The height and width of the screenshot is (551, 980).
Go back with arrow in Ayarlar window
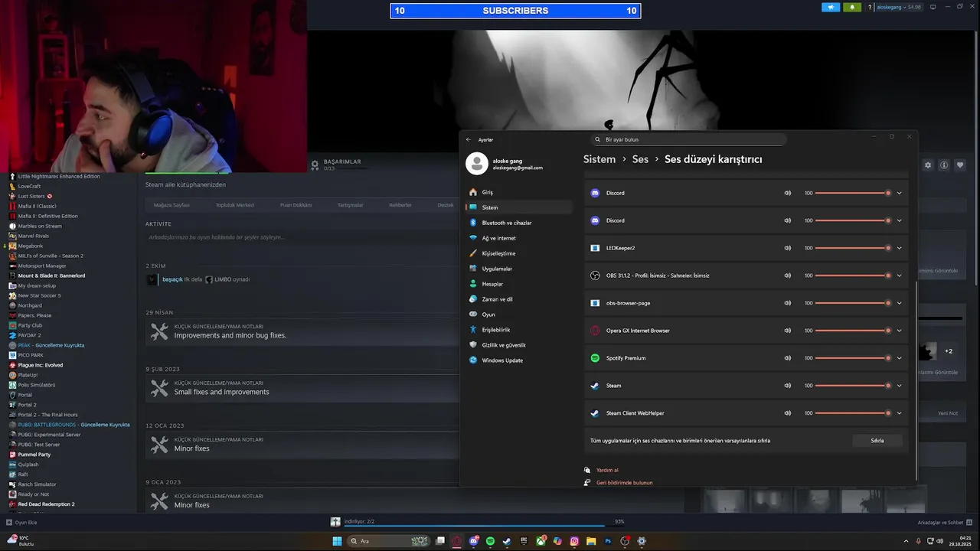469,139
